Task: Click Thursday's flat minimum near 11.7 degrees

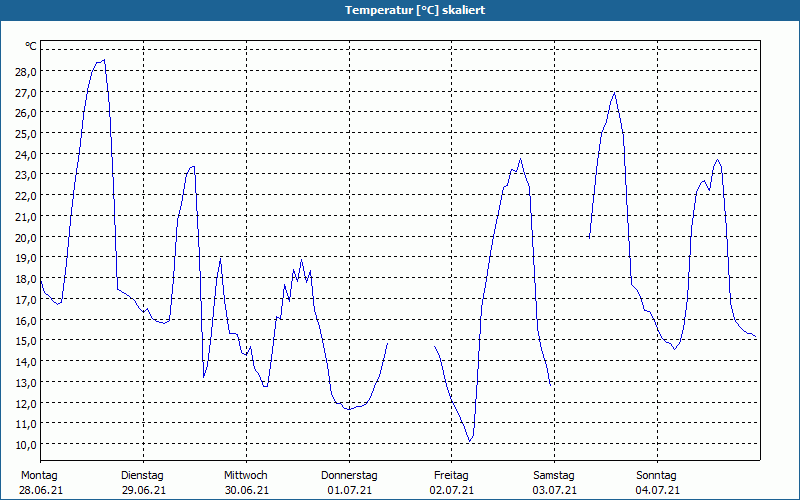Action: (349, 409)
